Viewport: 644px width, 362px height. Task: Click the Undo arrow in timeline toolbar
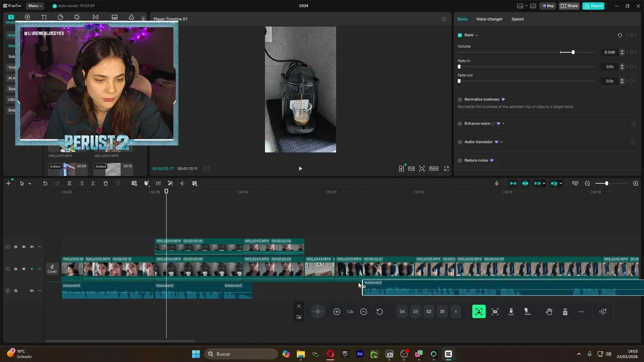click(x=45, y=184)
